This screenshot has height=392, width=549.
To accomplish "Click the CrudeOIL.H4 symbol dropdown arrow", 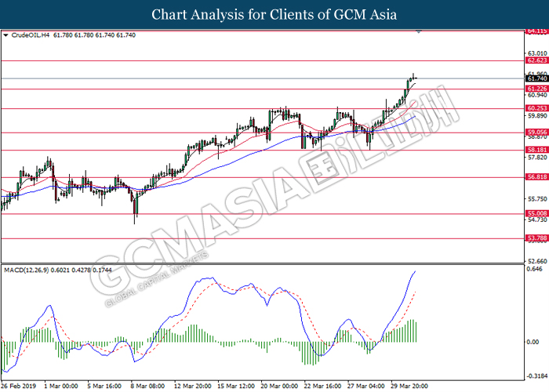I will point(5,35).
